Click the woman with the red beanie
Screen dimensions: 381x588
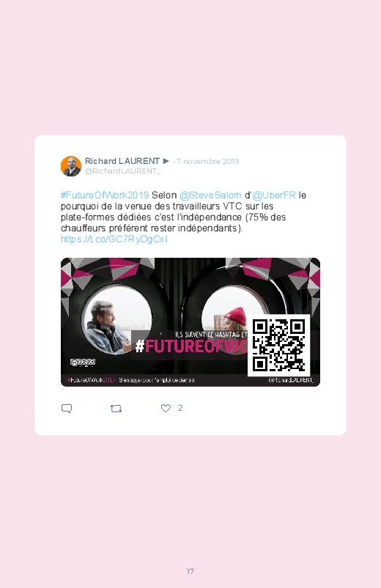click(235, 319)
